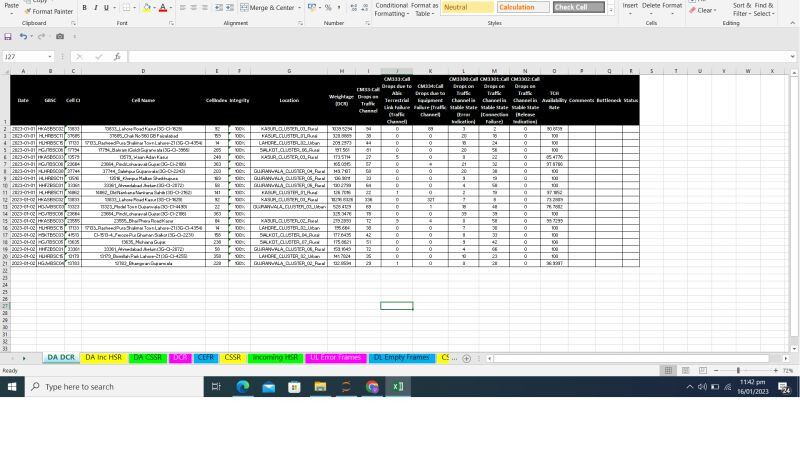Image resolution: width=800 pixels, height=450 pixels.
Task: Toggle underline formatting
Action: [x=106, y=8]
